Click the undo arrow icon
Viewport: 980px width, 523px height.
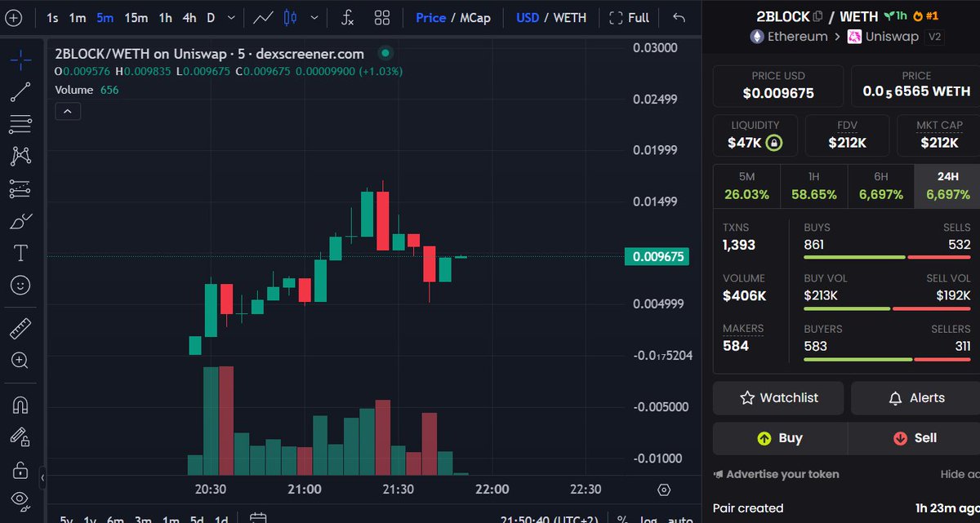pos(679,17)
